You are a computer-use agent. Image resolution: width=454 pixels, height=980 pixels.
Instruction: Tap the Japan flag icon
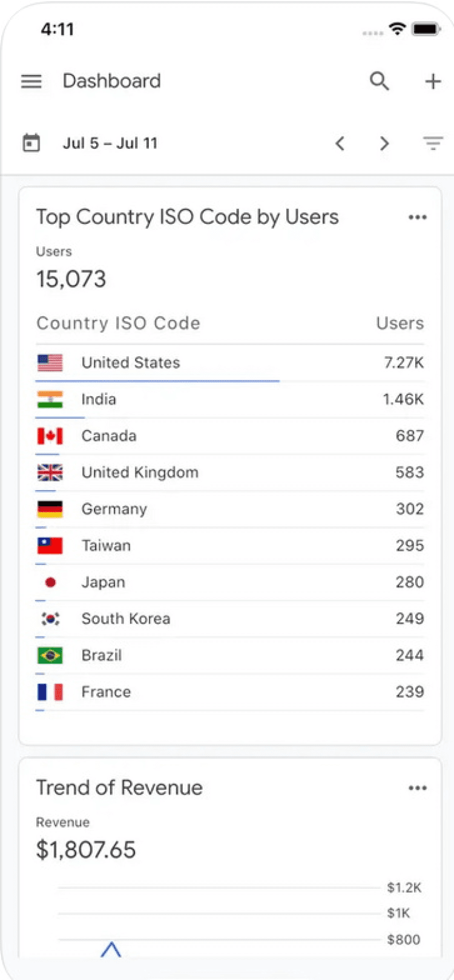[50, 582]
